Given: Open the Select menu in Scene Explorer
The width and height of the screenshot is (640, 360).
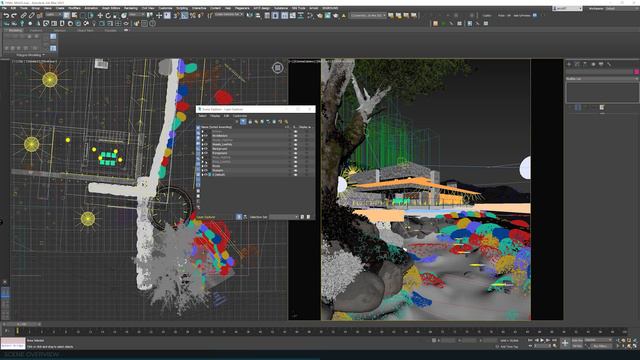Looking at the screenshot, I should coord(202,116).
